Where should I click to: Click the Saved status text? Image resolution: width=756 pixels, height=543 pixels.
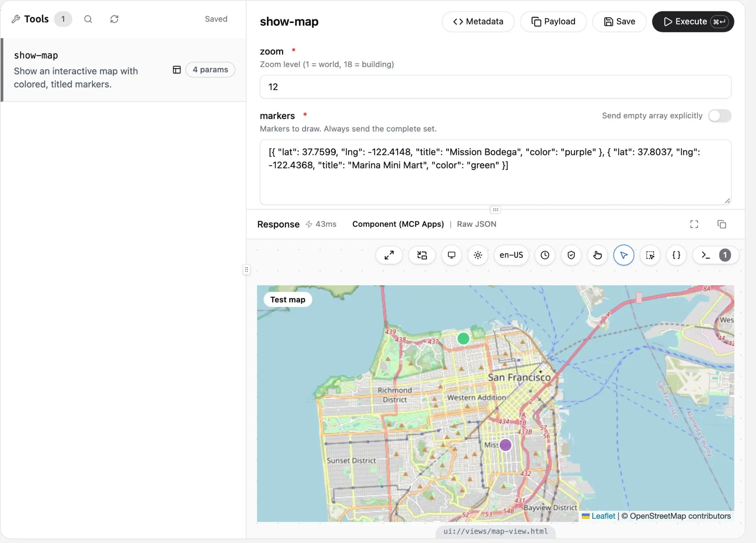coord(216,19)
